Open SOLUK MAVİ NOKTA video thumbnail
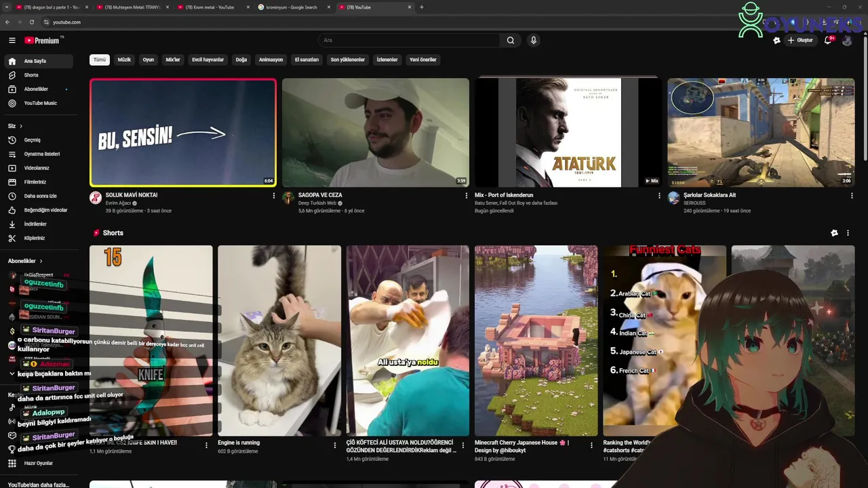This screenshot has width=868, height=488. tap(183, 133)
